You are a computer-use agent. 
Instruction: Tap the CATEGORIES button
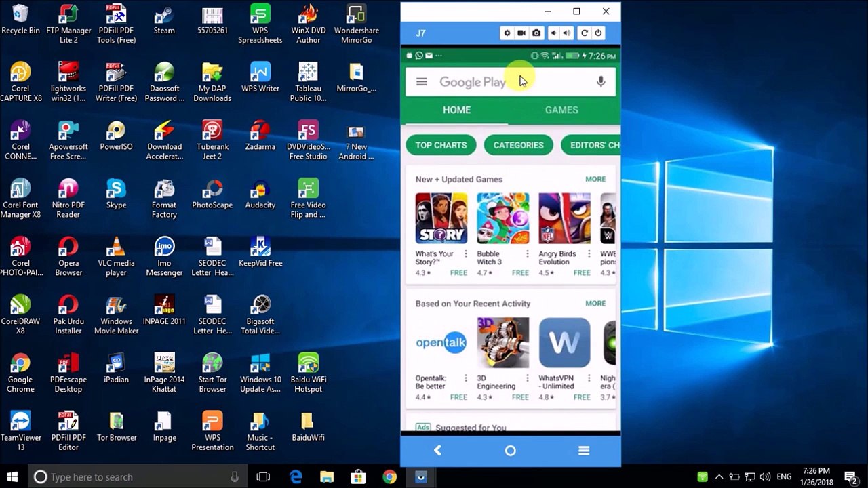[x=518, y=145]
